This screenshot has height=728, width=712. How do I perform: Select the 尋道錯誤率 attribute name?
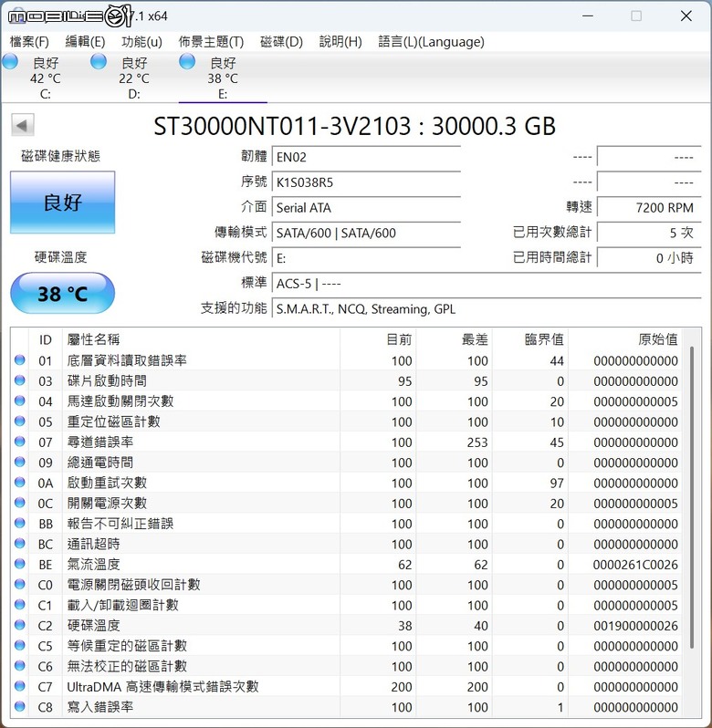pos(100,442)
